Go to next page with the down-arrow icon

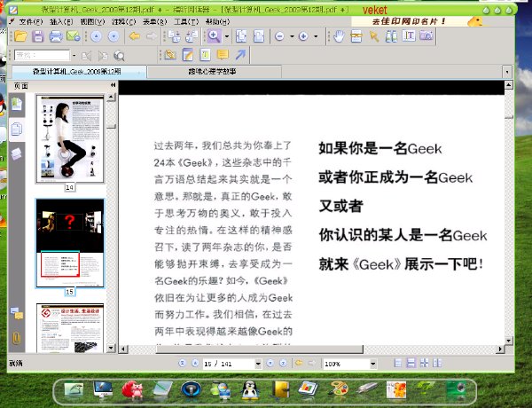(113, 36)
